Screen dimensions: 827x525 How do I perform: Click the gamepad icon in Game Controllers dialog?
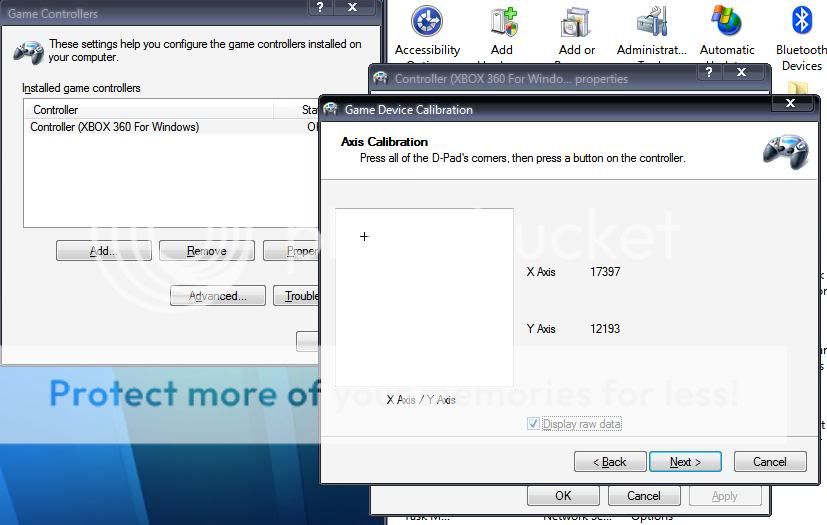(28, 52)
